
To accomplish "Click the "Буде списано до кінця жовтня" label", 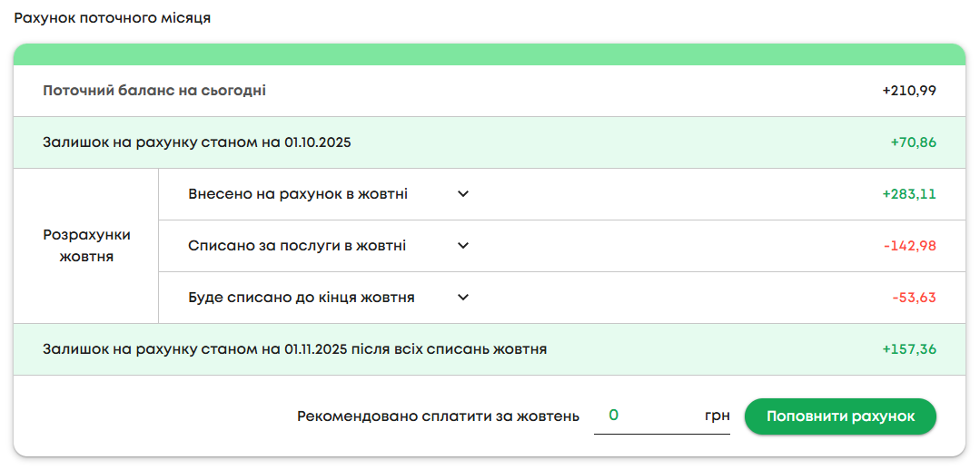I will tap(302, 298).
